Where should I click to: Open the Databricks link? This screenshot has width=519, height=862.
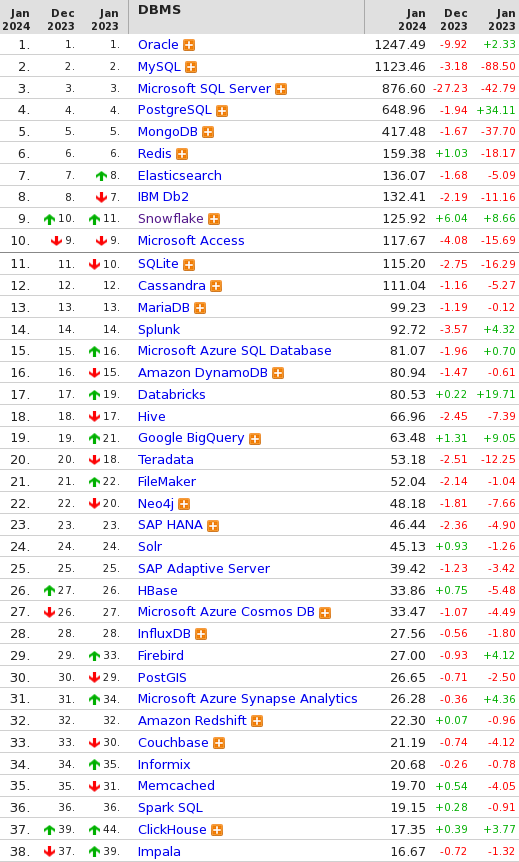pos(172,394)
